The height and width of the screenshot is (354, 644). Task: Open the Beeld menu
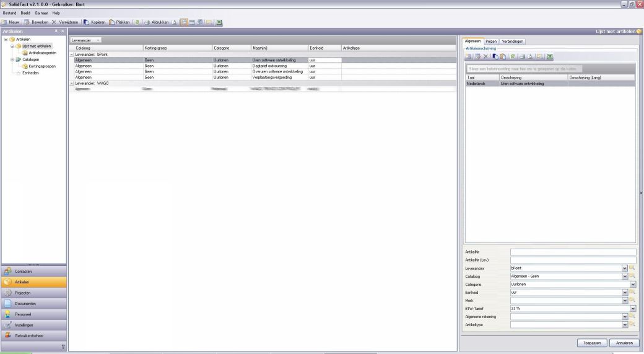point(25,13)
